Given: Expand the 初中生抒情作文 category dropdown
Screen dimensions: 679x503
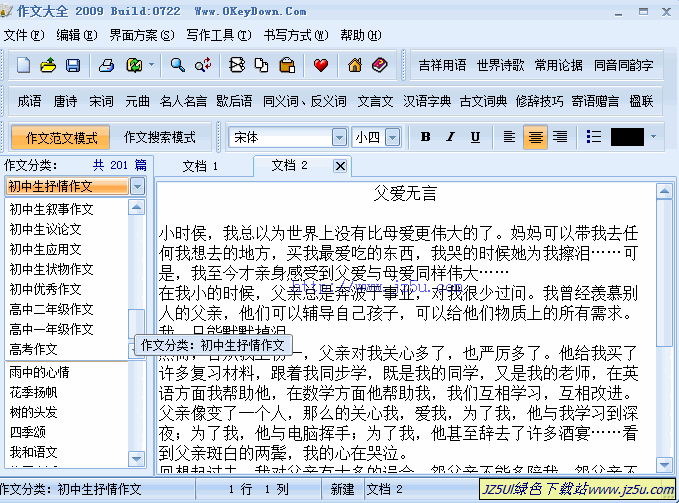Looking at the screenshot, I should coord(137,186).
